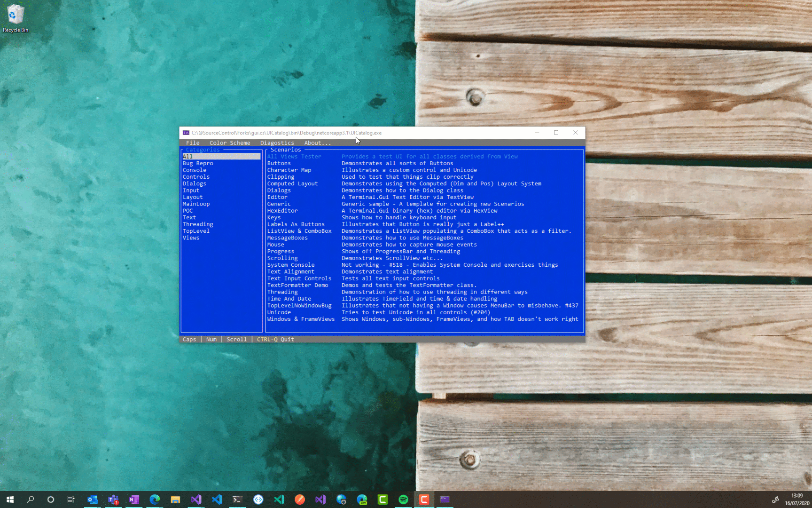The width and height of the screenshot is (812, 508).
Task: Launch Outlook from the taskbar
Action: click(93, 500)
